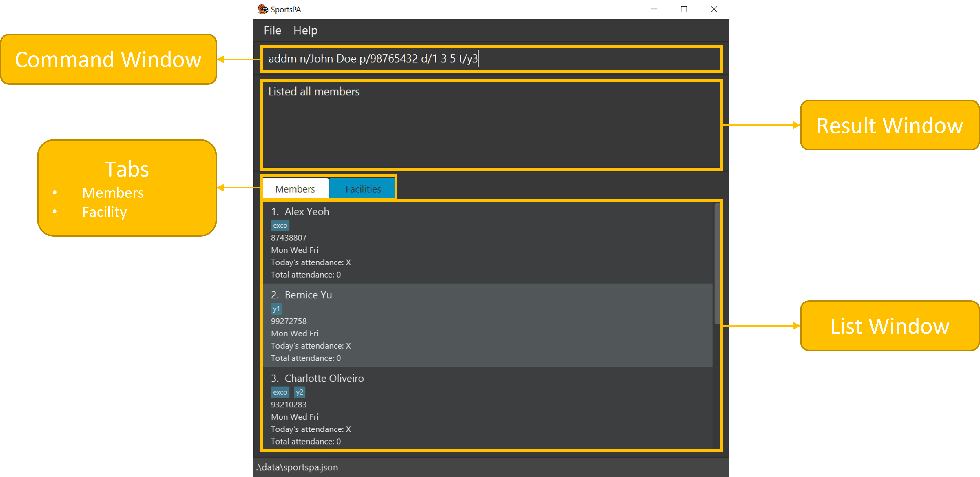This screenshot has height=477, width=980.
Task: Click the close window button
Action: 714,9
